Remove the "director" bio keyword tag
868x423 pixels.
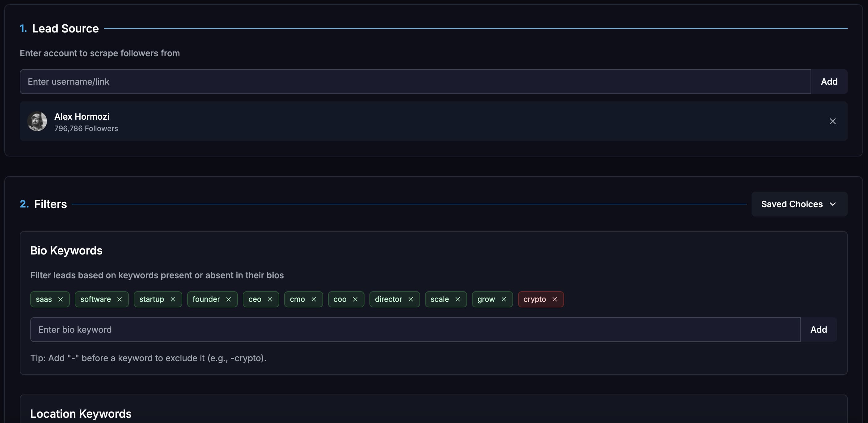[x=411, y=299]
